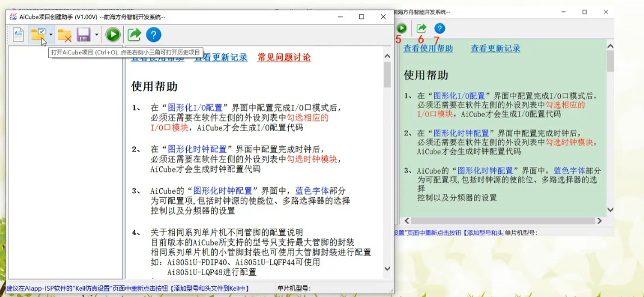Click the Ai8051U-LQP48进行配置 line
Image resolution: width=644 pixels, height=297 pixels.
point(211,272)
